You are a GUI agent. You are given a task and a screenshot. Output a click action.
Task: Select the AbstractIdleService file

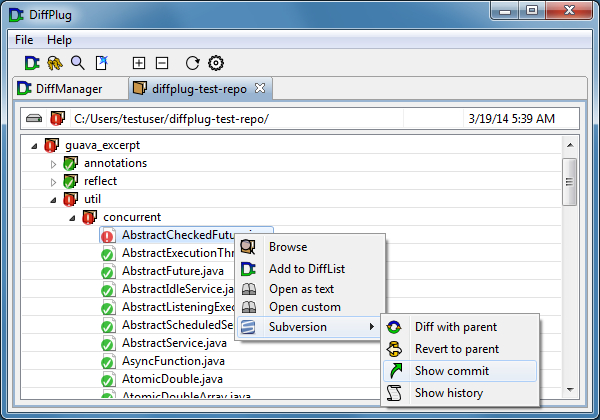coord(178,289)
